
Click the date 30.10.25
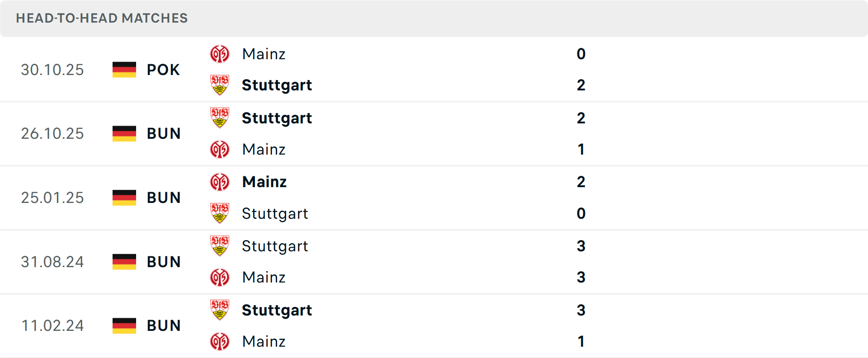pos(52,70)
